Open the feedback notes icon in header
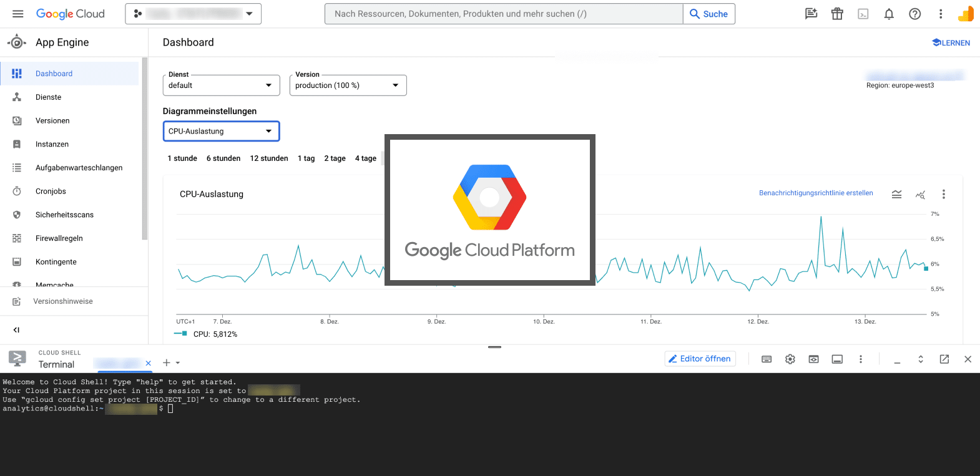 pyautogui.click(x=811, y=14)
